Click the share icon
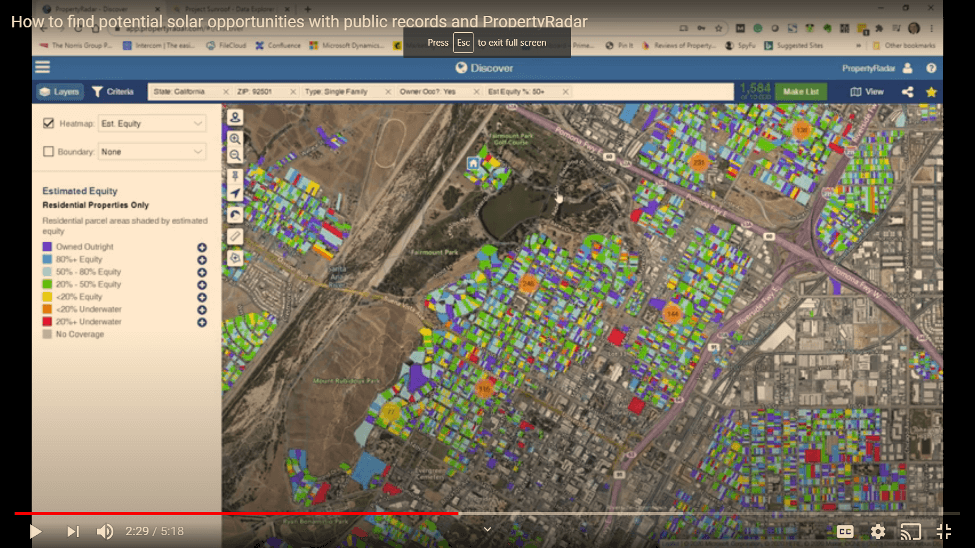977x550 pixels. (x=908, y=92)
